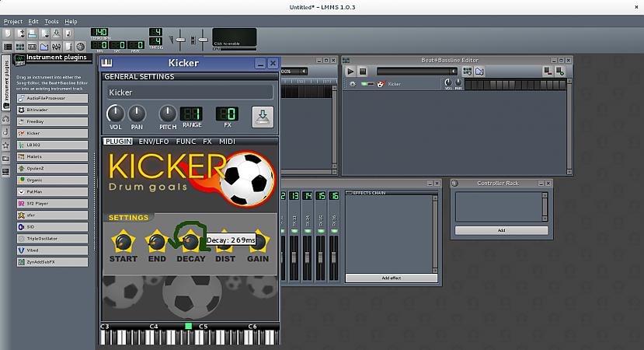This screenshot has height=350, width=644.
Task: Click the save project printer-like icon
Action: [x=32, y=33]
